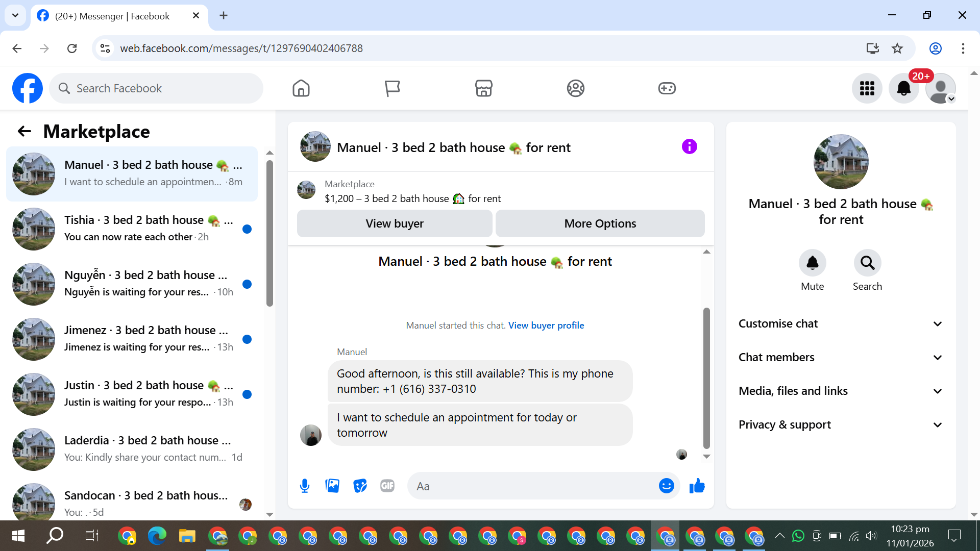Viewport: 980px width, 551px height.
Task: Open the Gaming controller icon
Action: pyautogui.click(x=667, y=88)
